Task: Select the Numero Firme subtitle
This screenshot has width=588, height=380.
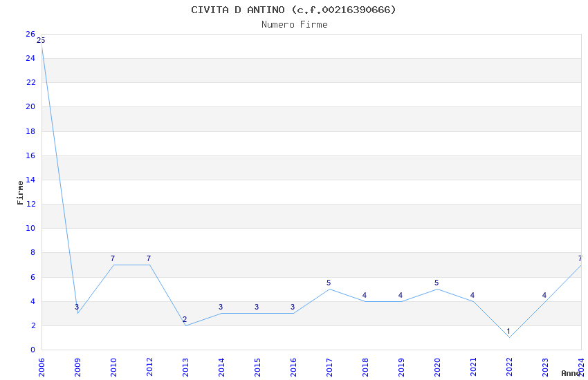Action: click(x=295, y=25)
